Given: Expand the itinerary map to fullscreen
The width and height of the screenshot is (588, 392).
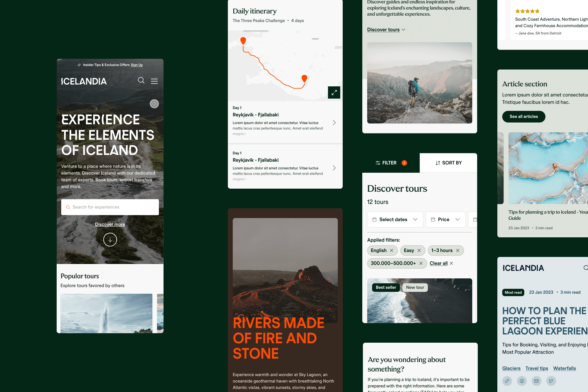Looking at the screenshot, I should (334, 92).
